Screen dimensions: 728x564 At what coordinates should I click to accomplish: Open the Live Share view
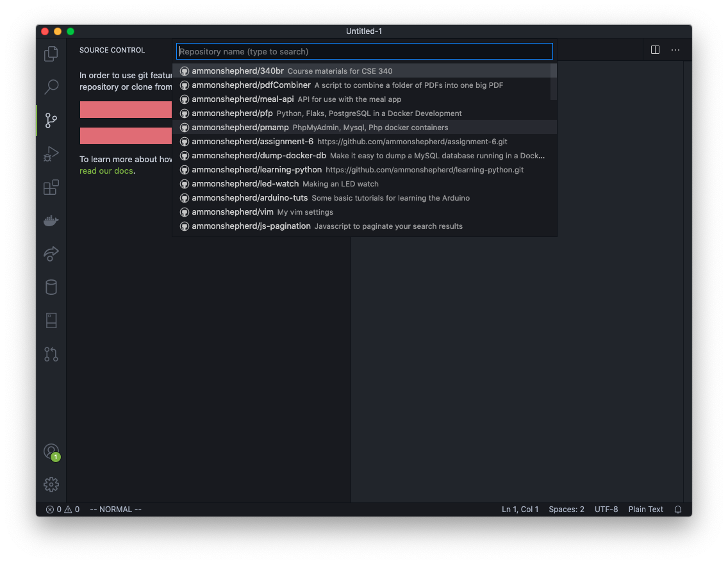coord(51,254)
